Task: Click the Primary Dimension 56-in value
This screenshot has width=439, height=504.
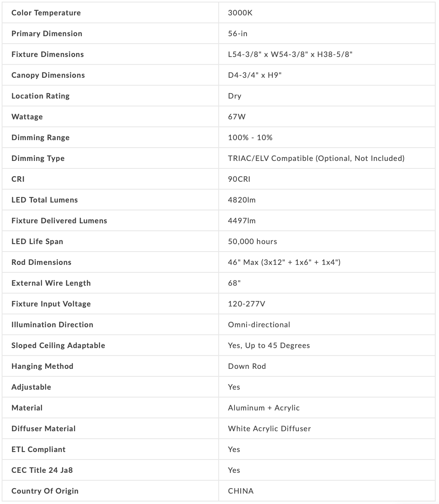Action: (238, 34)
